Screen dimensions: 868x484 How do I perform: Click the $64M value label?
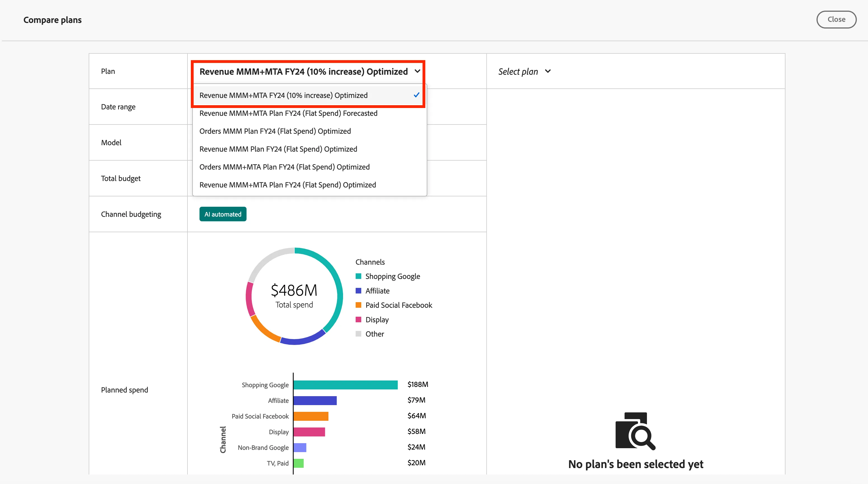416,416
